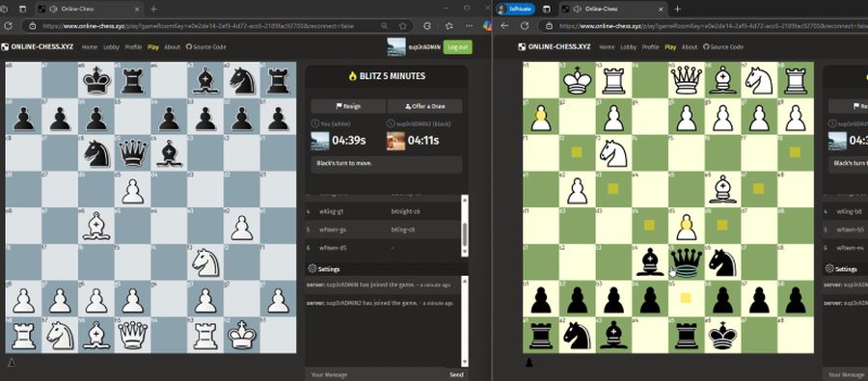
Task: Open Edge settings and more ellipsis menu
Action: point(469,26)
